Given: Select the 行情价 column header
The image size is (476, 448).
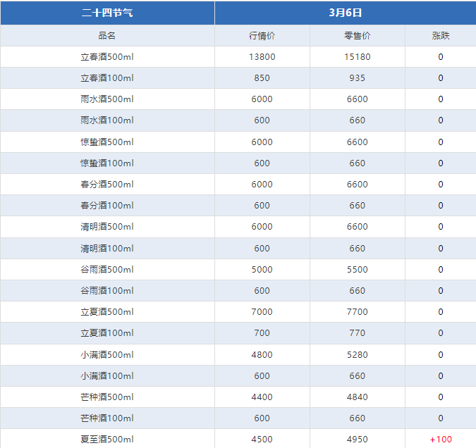Looking at the screenshot, I should [x=262, y=36].
